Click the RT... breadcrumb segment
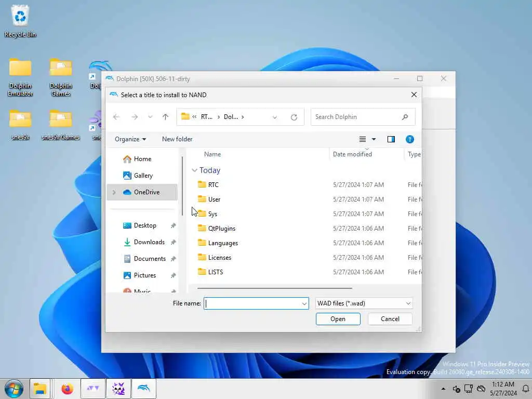 point(206,117)
